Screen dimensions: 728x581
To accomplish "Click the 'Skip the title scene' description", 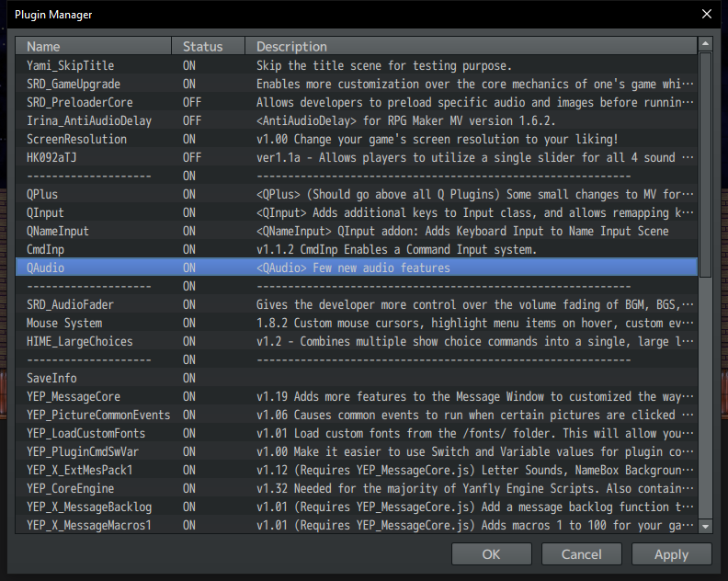I will click(x=384, y=65).
